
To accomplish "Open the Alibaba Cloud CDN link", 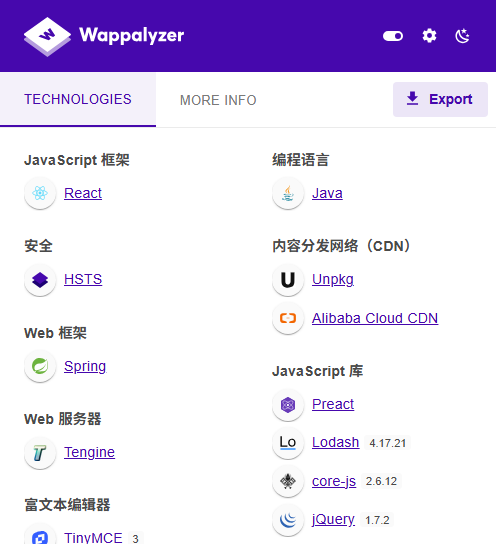I will 375,318.
